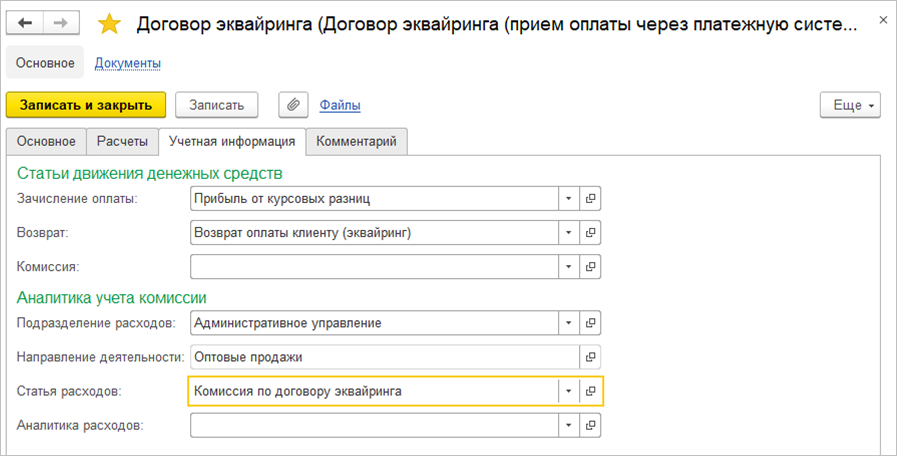Switch to the Комментарий tab
This screenshot has height=456, width=897.
tap(356, 142)
